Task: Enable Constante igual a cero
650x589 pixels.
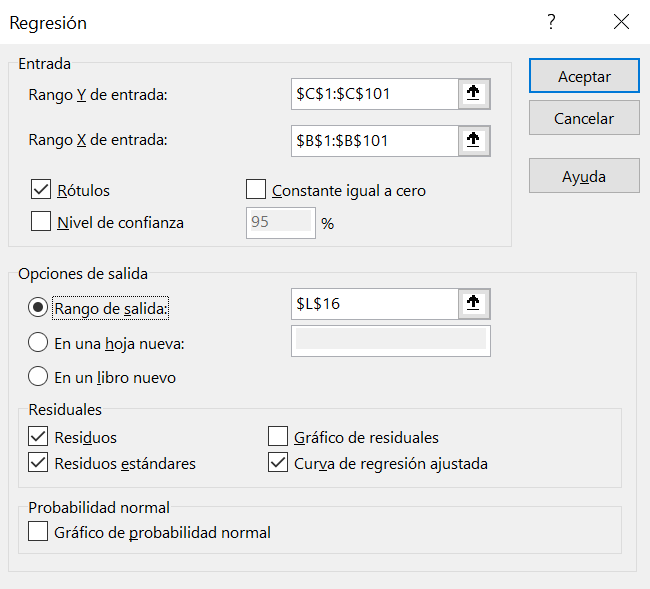Action: [256, 189]
